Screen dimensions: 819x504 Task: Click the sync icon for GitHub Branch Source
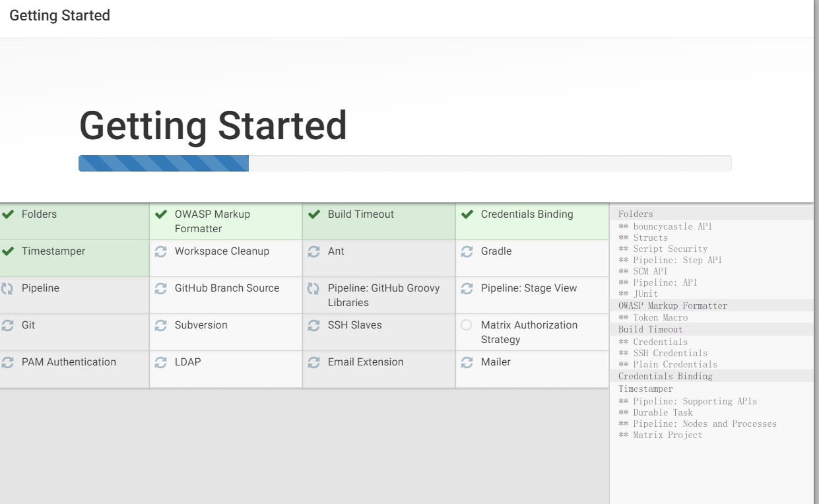[161, 288]
